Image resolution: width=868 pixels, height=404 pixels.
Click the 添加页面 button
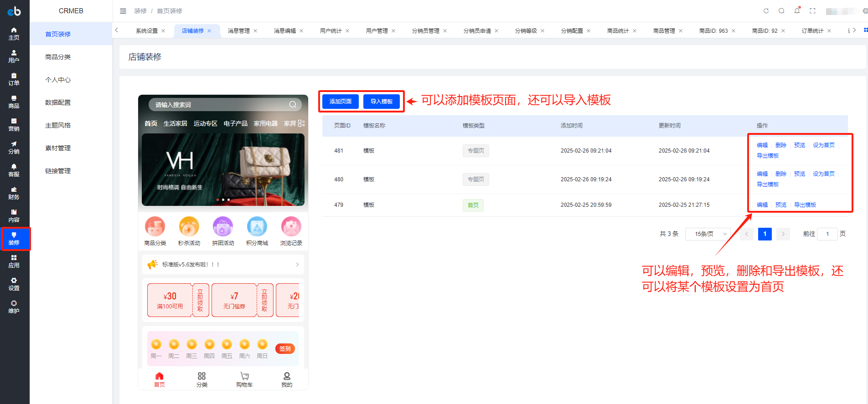coord(341,102)
